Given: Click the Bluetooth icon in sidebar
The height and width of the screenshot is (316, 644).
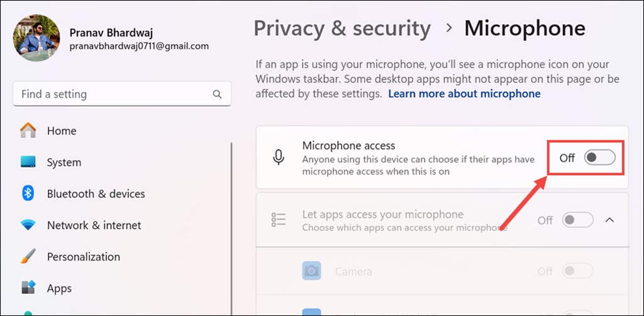Looking at the screenshot, I should click(28, 194).
